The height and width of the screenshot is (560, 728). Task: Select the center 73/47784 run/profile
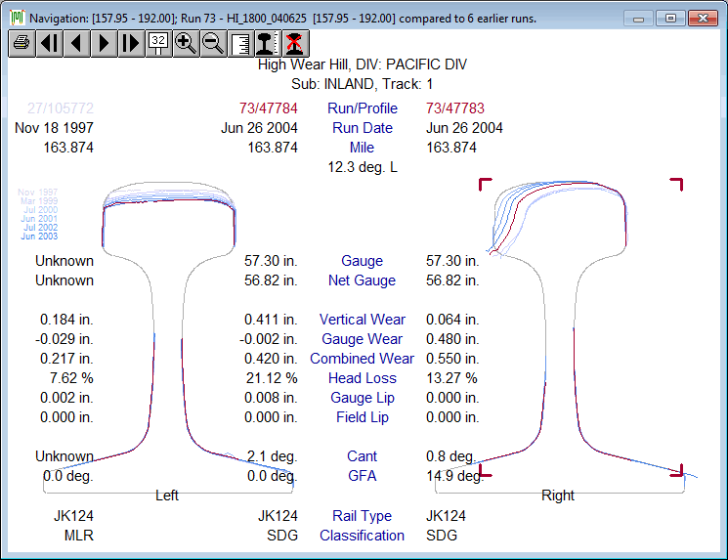pyautogui.click(x=269, y=108)
